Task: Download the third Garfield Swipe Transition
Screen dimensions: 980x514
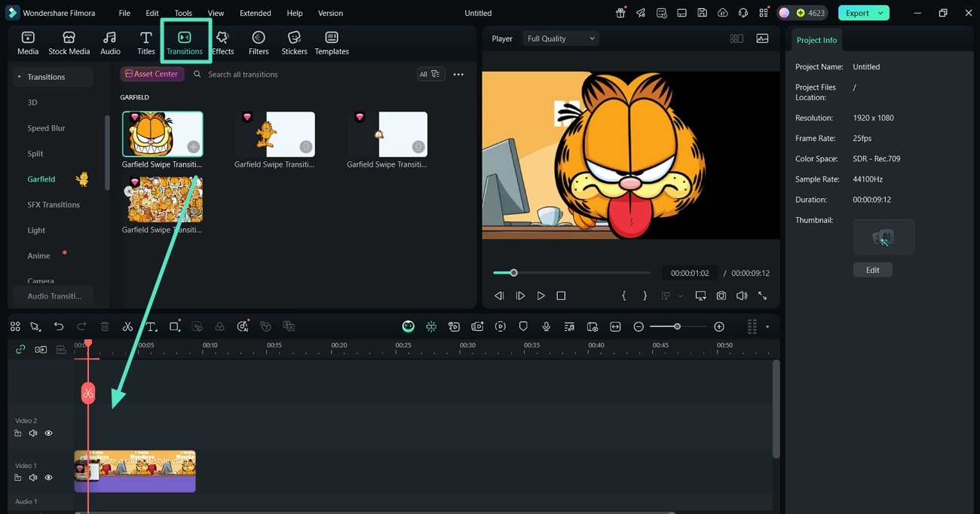Action: click(x=418, y=147)
